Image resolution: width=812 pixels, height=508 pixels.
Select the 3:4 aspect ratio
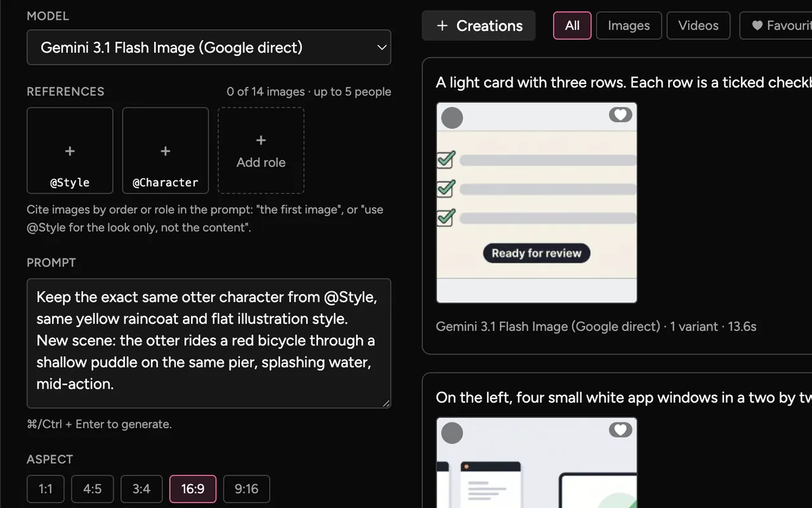(141, 489)
